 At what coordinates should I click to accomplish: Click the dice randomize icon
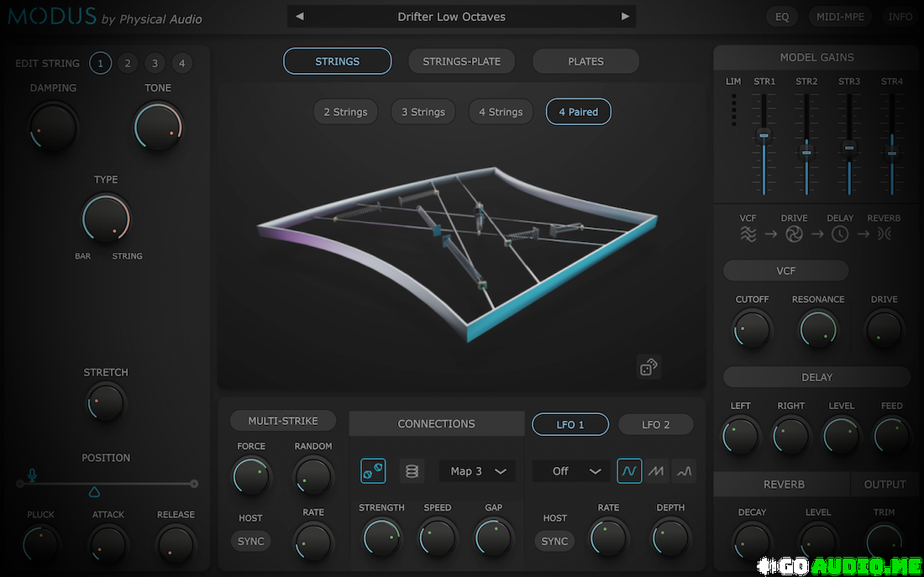648,367
